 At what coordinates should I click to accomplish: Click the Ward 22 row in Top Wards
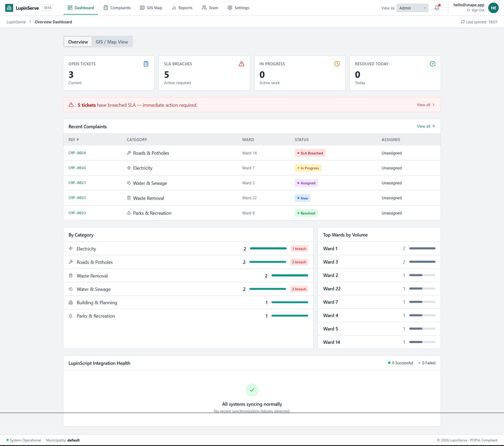click(379, 288)
